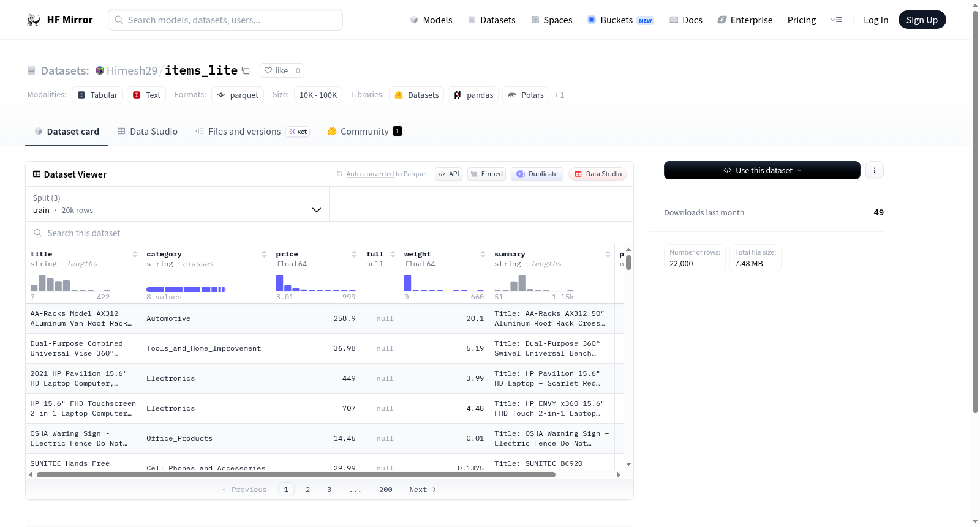
Task: Open the three-dot more options menu
Action: click(x=875, y=170)
